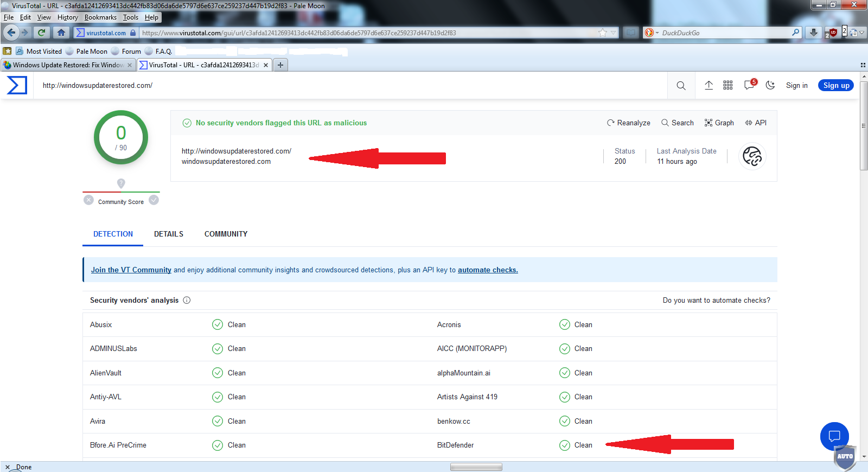Switch to the DETAILS tab

[x=169, y=234]
